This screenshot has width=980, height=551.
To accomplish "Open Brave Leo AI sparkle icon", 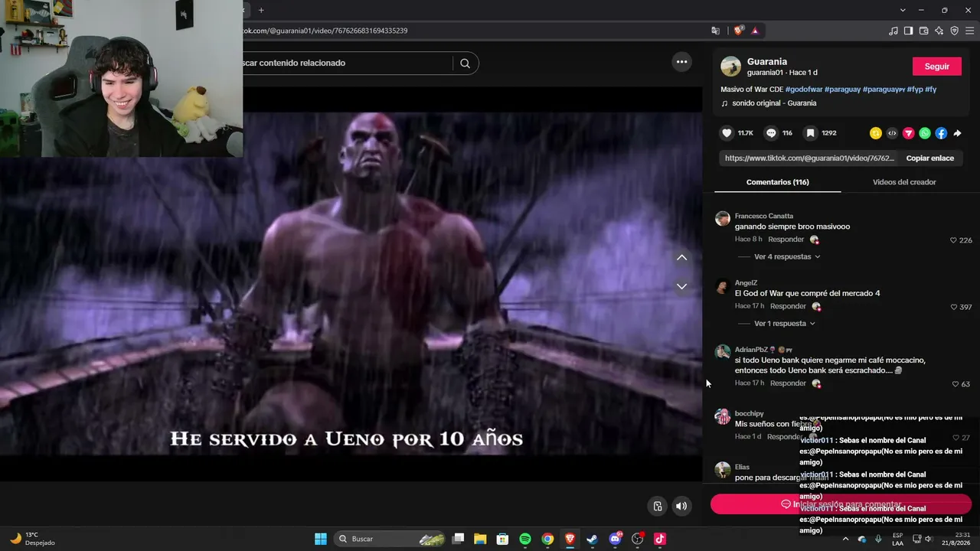I will point(939,31).
